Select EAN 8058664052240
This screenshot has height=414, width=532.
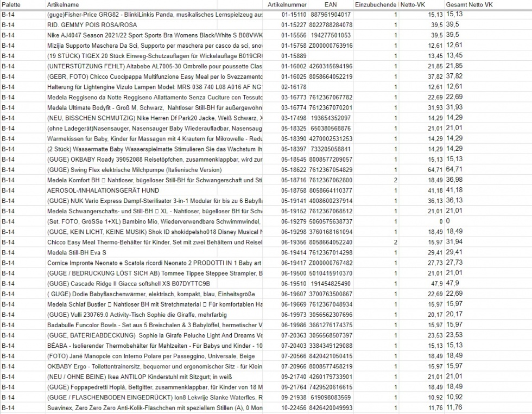331,242
